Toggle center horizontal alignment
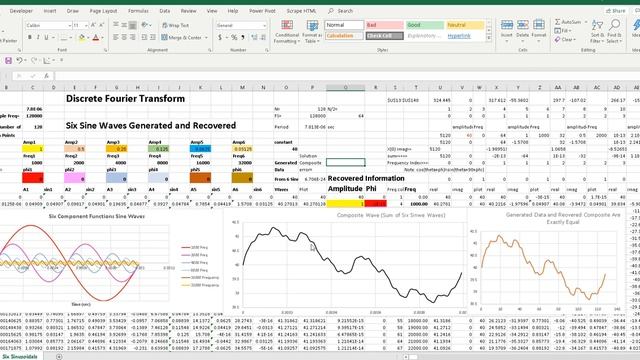The image size is (640, 360). [x=124, y=38]
